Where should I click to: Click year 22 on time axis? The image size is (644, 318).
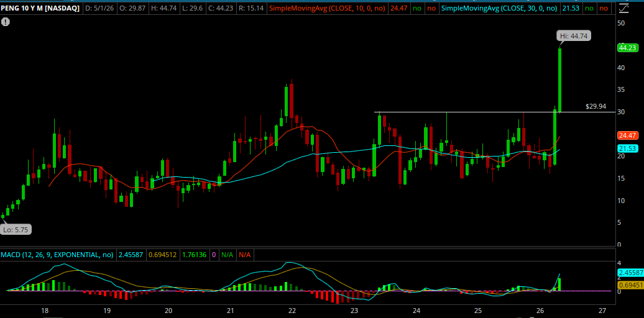tap(292, 310)
